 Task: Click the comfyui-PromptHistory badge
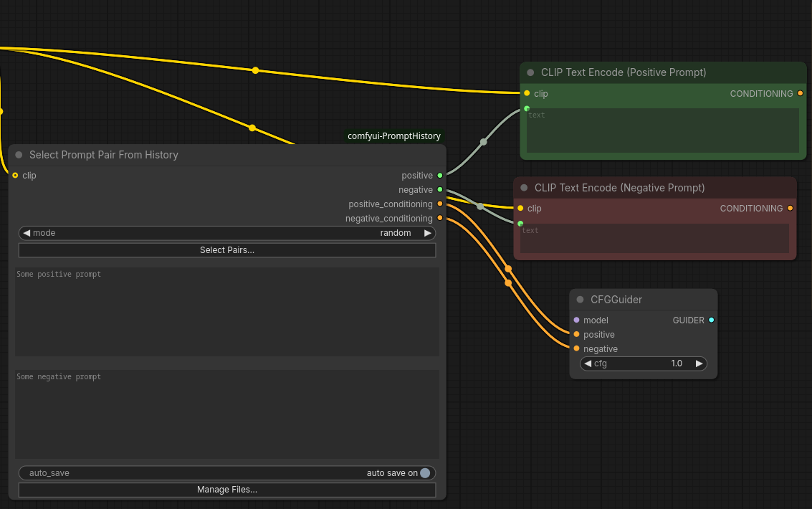394,135
